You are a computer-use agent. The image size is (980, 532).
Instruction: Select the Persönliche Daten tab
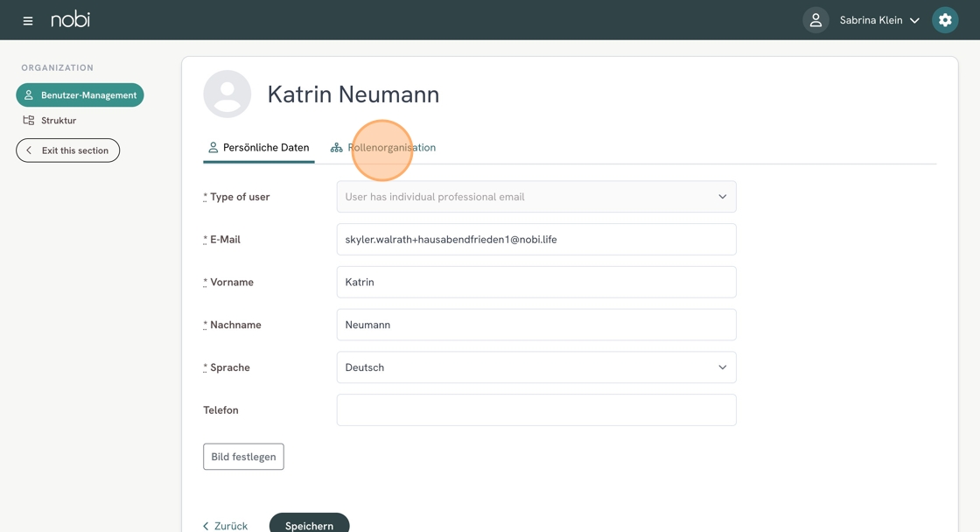tap(265, 148)
